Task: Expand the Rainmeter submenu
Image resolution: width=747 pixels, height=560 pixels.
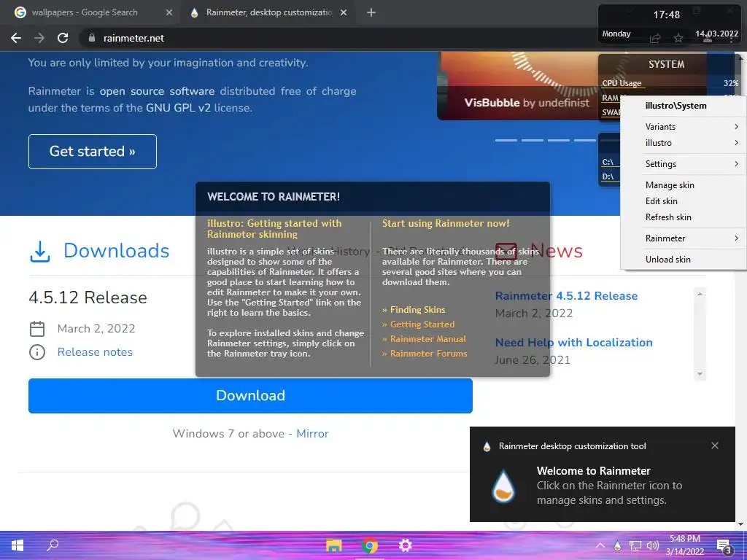Action: coord(683,238)
